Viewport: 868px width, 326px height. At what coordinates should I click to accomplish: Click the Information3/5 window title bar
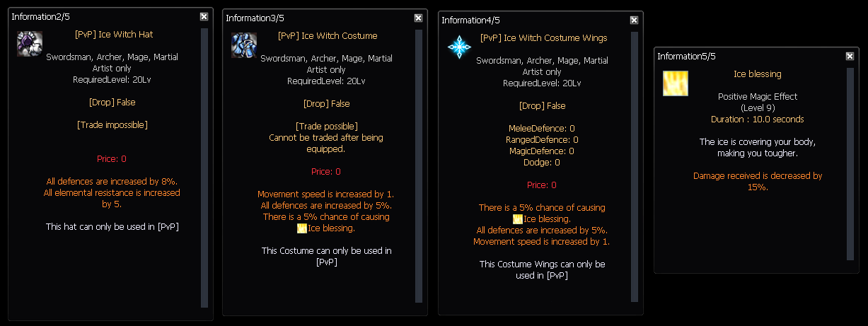tap(318, 18)
